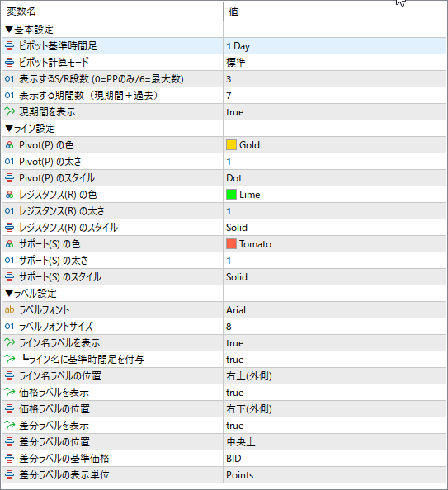Click the integer icon beside 表示するS/R段数
The image size is (448, 490).
point(9,78)
